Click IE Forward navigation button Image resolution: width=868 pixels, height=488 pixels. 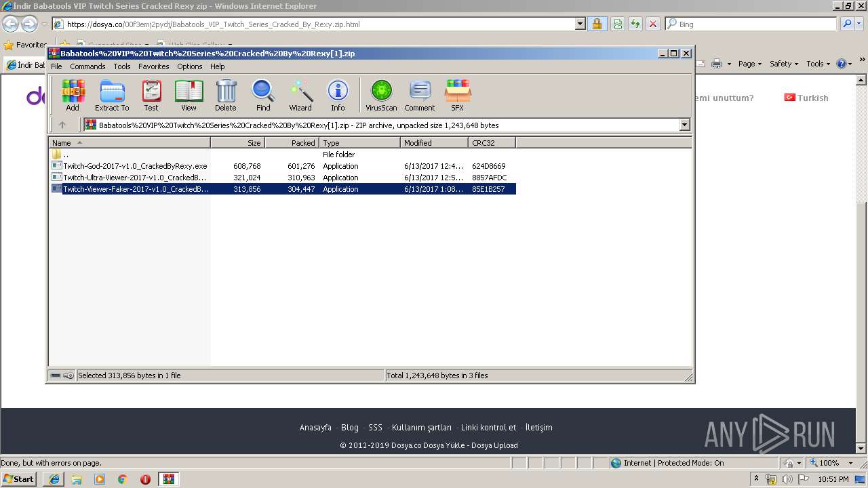click(29, 24)
